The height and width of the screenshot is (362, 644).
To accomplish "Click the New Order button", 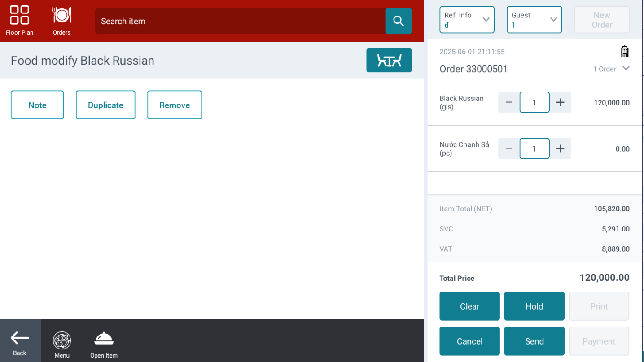I will (602, 20).
